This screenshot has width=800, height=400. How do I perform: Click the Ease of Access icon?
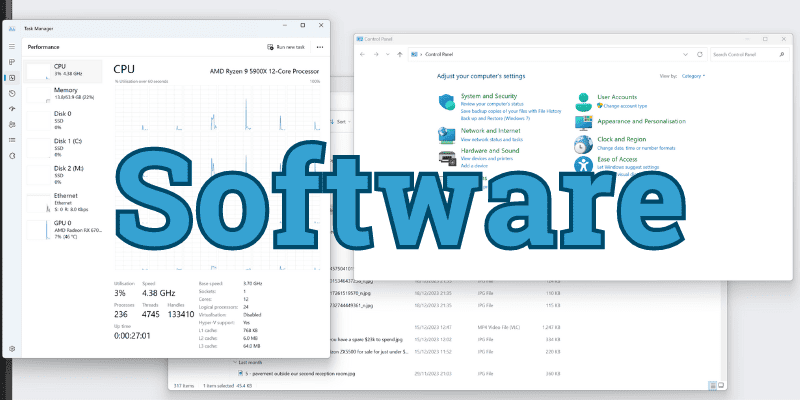(x=583, y=165)
